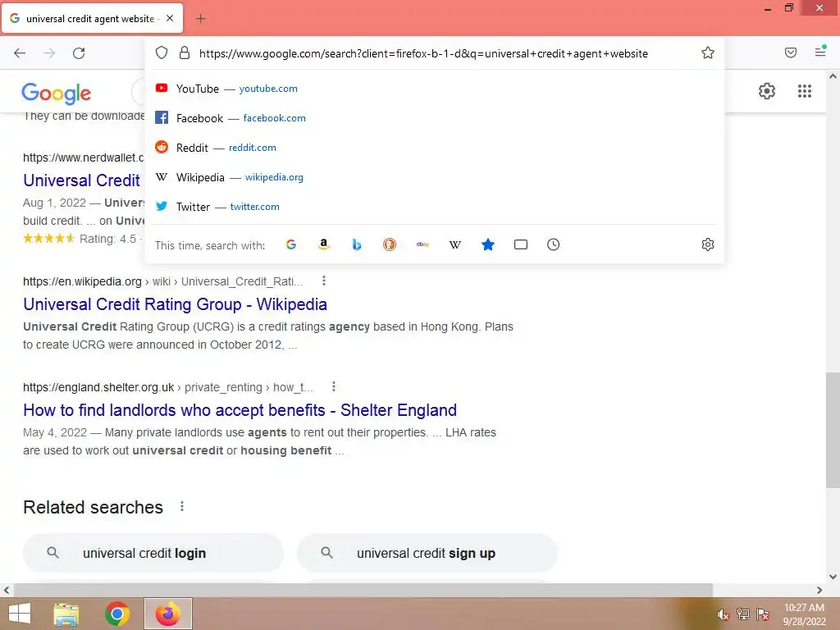Open the Windows Start menu
840x630 pixels.
click(x=20, y=614)
